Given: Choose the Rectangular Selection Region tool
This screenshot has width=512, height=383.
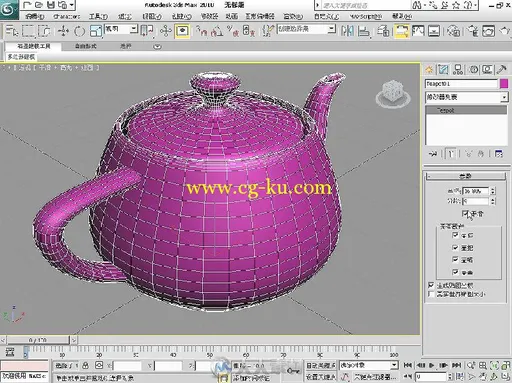Looking at the screenshot, I should [29, 31].
